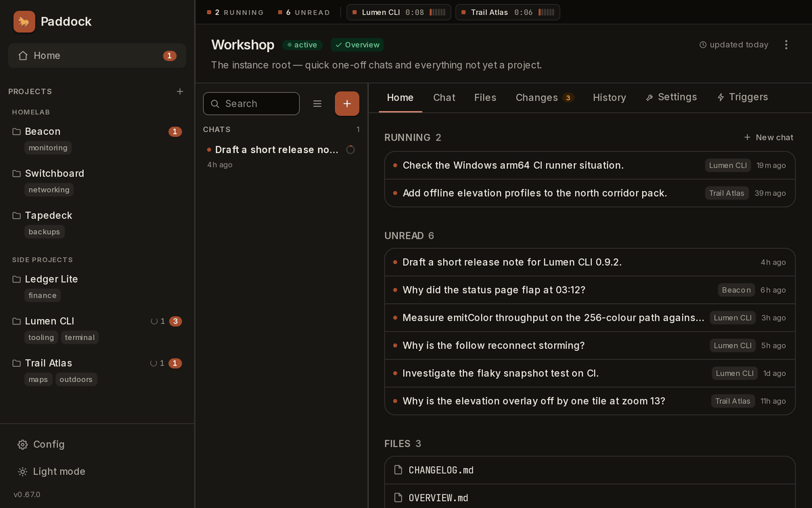Open the Trail Atlas project in sidebar

pyautogui.click(x=97, y=363)
